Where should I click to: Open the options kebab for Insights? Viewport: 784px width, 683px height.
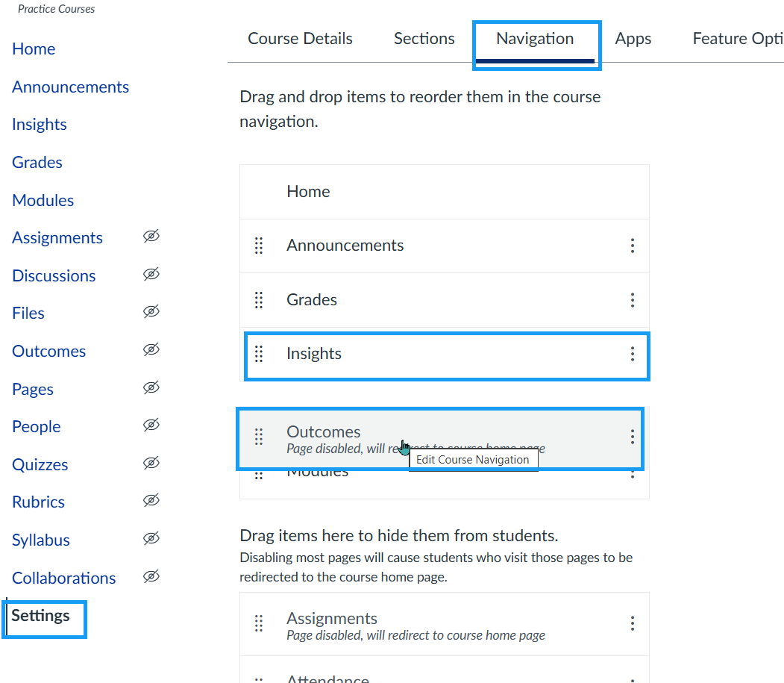pyautogui.click(x=633, y=353)
